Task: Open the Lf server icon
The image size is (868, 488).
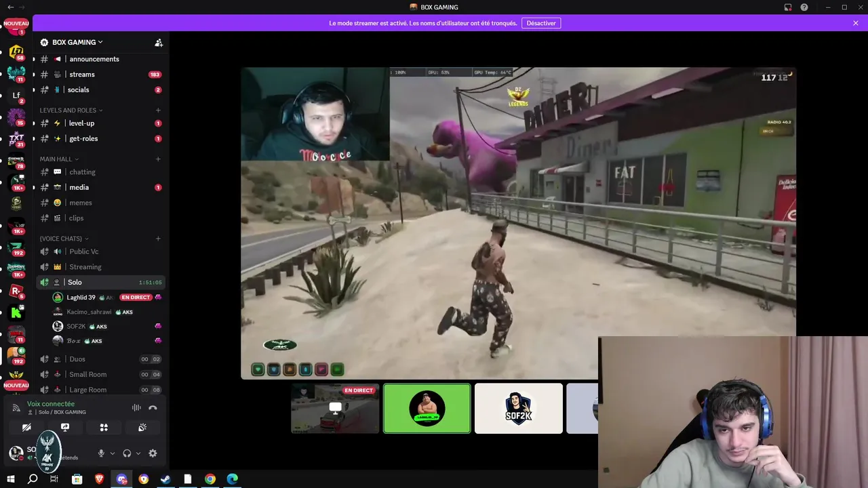Action: coord(16,96)
